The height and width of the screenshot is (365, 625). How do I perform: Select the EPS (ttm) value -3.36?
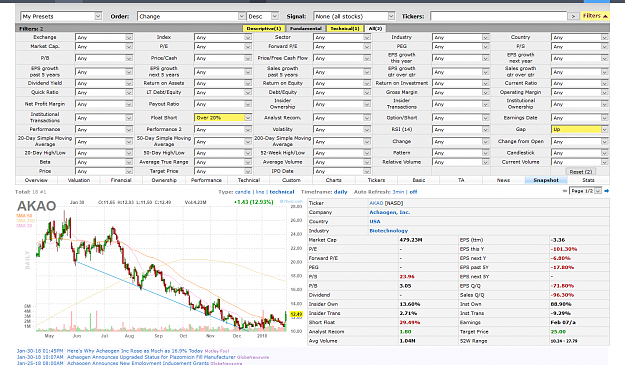[558, 240]
